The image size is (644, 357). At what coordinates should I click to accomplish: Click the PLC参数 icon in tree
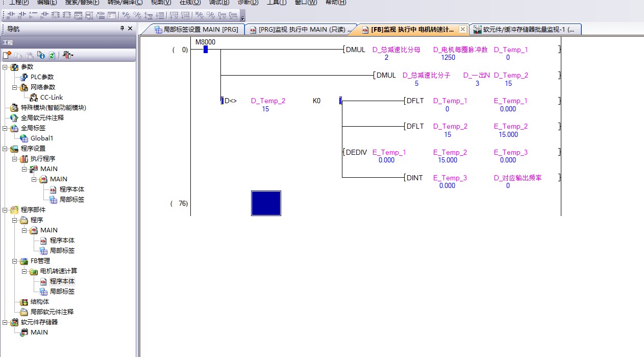(x=24, y=77)
